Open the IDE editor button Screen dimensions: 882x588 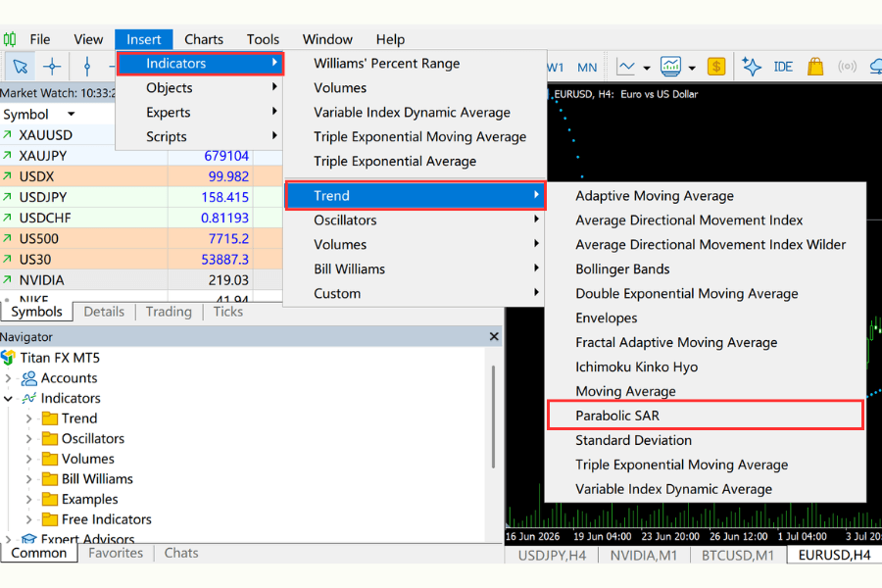[x=783, y=67]
